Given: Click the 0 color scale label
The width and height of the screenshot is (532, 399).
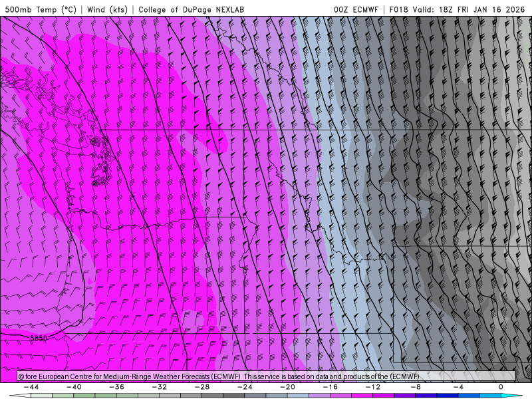Looking at the screenshot, I should click(x=501, y=387).
